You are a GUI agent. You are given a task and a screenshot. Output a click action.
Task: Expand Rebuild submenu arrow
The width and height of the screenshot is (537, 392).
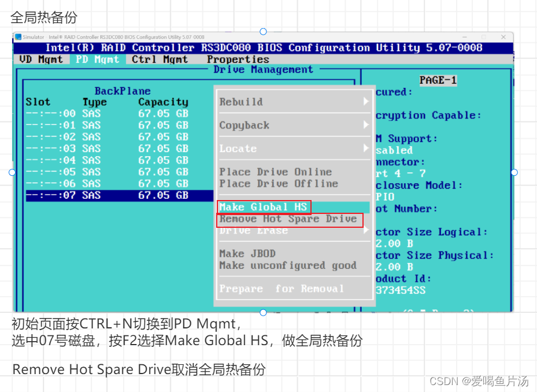pyautogui.click(x=366, y=101)
